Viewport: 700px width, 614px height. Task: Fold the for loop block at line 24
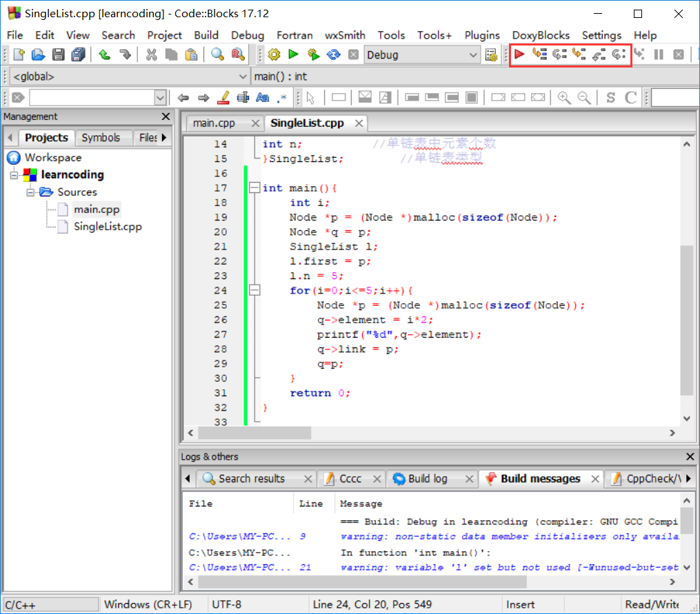[x=254, y=290]
